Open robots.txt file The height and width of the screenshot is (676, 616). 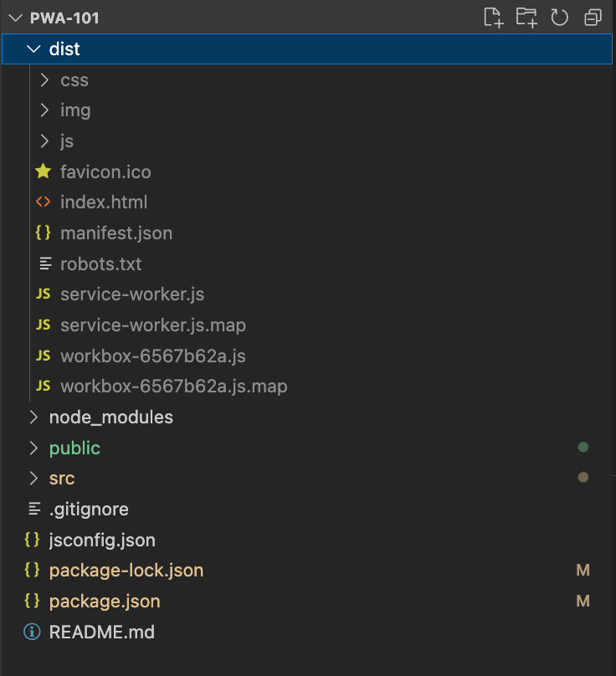[x=100, y=264]
